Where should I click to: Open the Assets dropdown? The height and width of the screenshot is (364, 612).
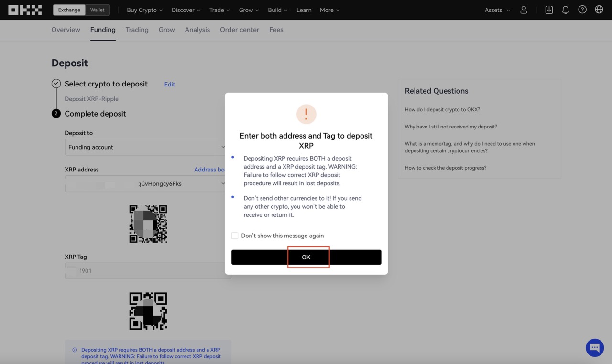point(497,10)
